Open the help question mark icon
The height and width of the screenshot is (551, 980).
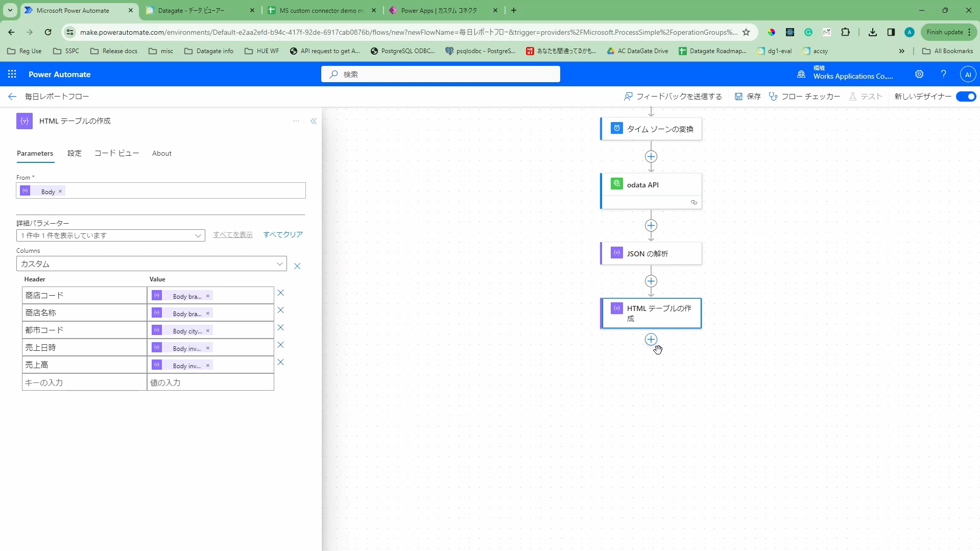pos(943,74)
